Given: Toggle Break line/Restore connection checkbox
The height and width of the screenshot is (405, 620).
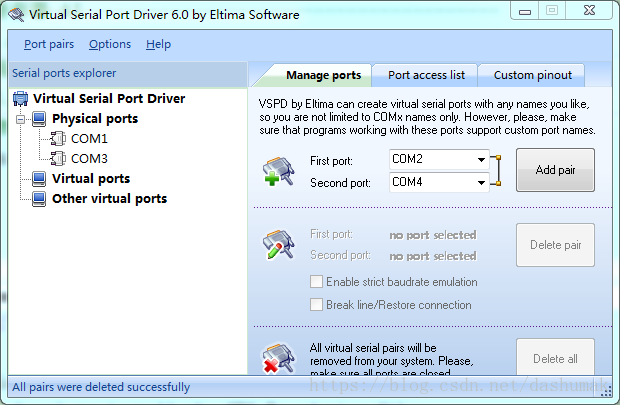Looking at the screenshot, I should coord(316,305).
